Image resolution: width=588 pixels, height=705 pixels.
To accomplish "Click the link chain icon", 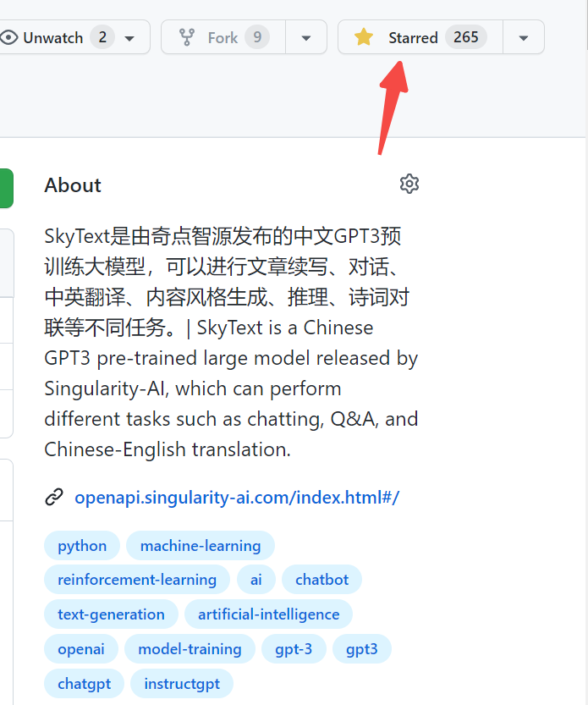I will coord(54,497).
